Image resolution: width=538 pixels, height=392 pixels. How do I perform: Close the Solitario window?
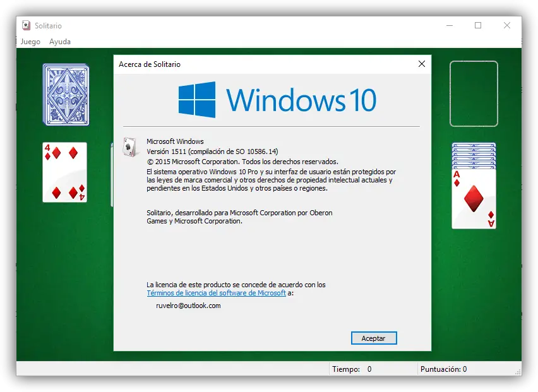click(x=507, y=25)
